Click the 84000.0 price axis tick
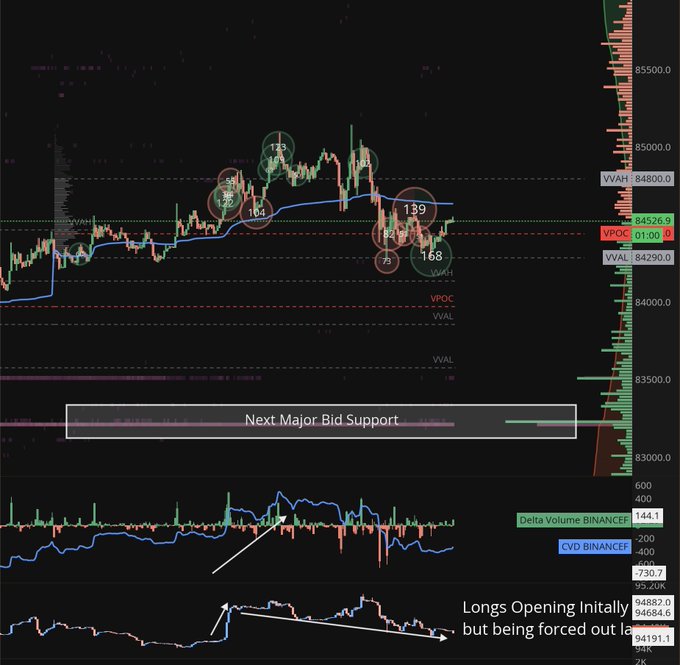This screenshot has height=665, width=680. 653,302
